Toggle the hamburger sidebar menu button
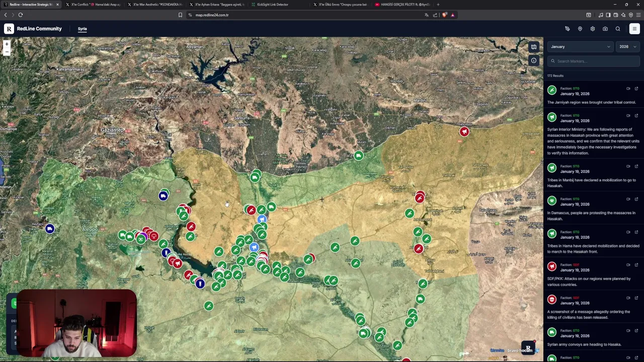This screenshot has width=644, height=362. click(x=634, y=29)
